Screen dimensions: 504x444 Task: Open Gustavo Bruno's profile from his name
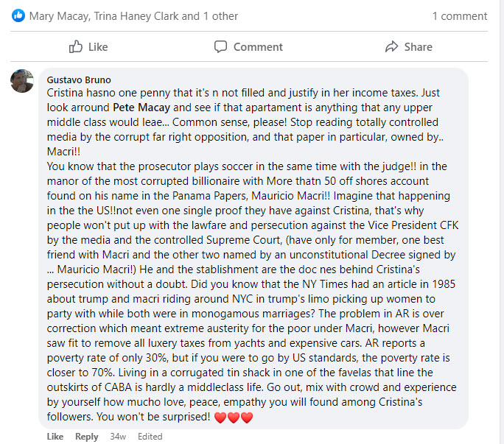pyautogui.click(x=79, y=80)
